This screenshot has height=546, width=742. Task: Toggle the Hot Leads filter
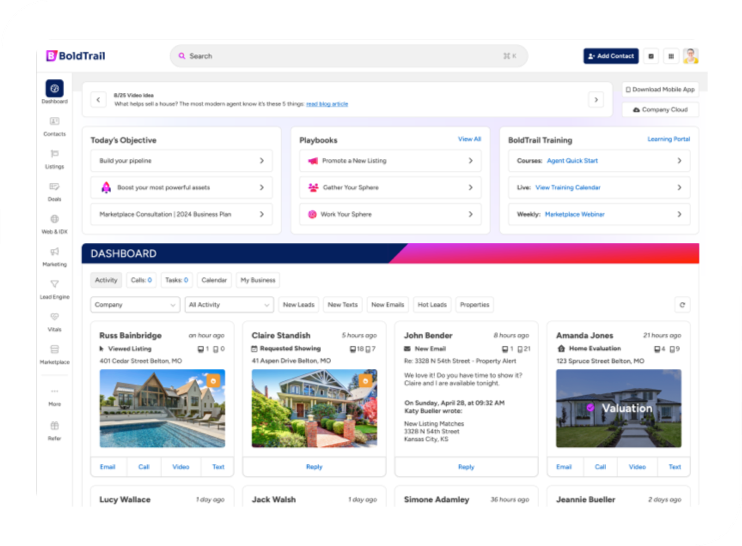432,305
